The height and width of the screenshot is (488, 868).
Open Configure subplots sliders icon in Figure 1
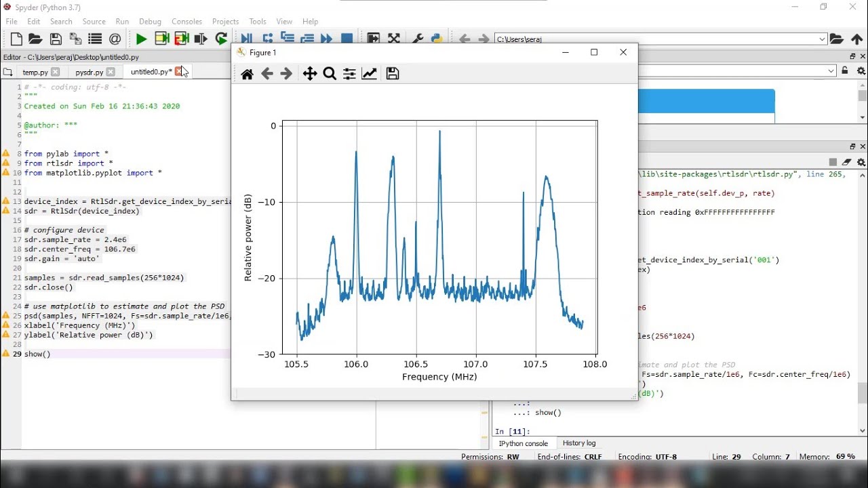[x=349, y=74]
